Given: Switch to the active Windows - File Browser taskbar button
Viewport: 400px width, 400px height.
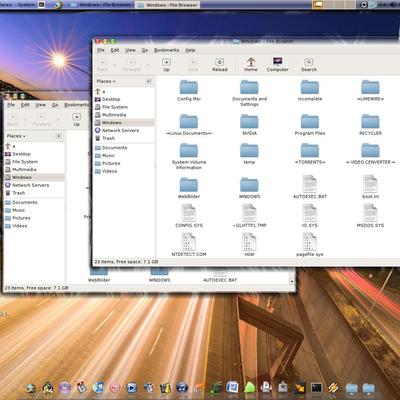Looking at the screenshot, I should [x=167, y=5].
